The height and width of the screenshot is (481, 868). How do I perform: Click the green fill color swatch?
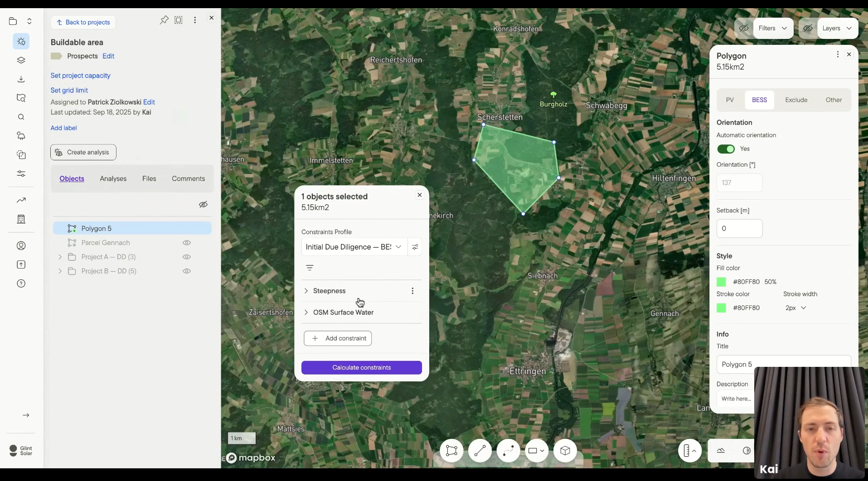point(721,282)
